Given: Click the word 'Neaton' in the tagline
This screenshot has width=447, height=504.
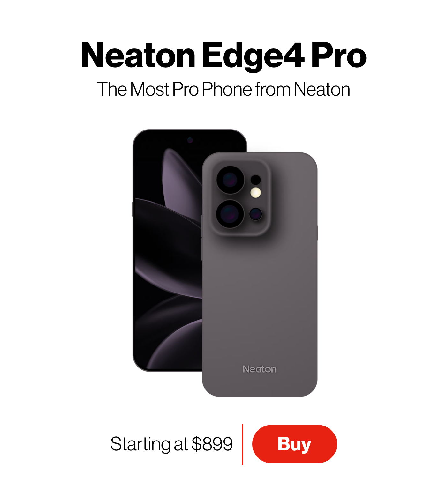Looking at the screenshot, I should (x=322, y=89).
